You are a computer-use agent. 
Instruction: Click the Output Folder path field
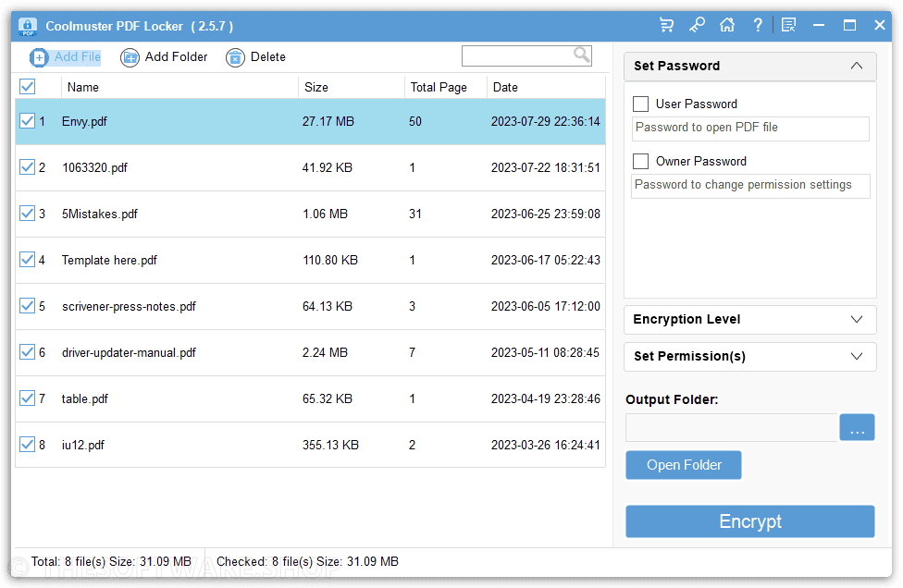click(x=732, y=427)
